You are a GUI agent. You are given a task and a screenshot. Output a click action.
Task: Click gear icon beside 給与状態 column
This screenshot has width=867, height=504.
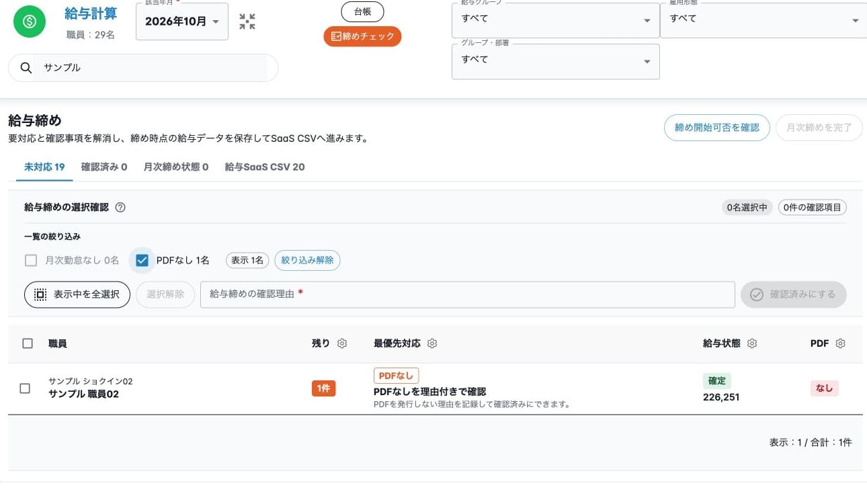pyautogui.click(x=752, y=343)
